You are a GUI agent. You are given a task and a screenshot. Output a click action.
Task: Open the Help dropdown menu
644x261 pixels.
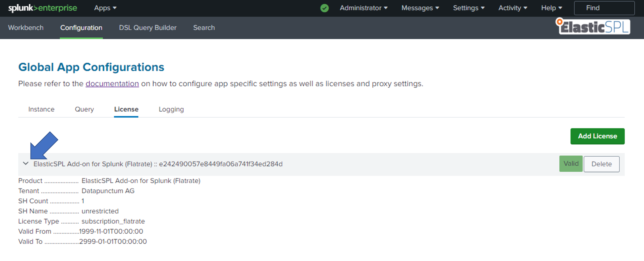tap(551, 8)
